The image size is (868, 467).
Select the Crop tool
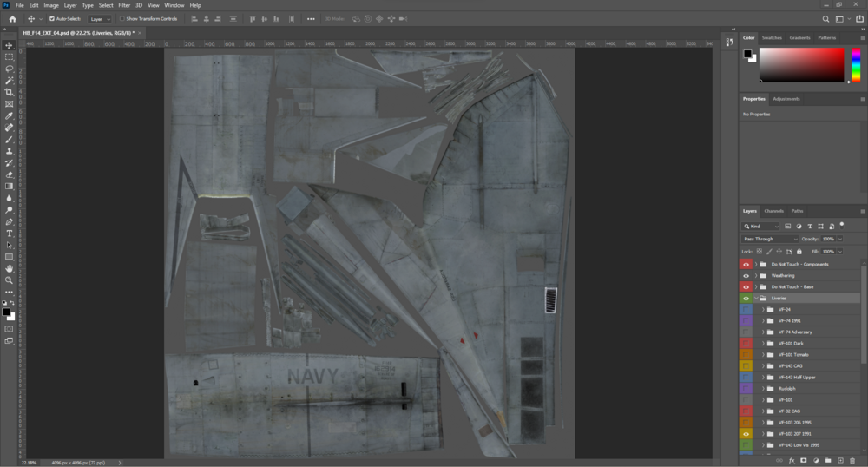pyautogui.click(x=10, y=92)
